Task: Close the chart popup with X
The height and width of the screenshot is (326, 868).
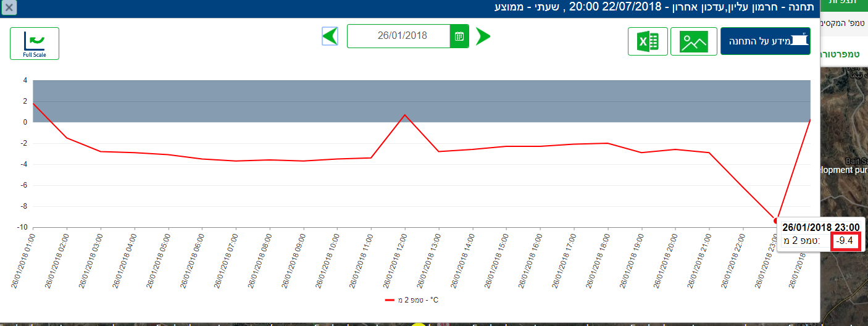Action: tap(9, 8)
